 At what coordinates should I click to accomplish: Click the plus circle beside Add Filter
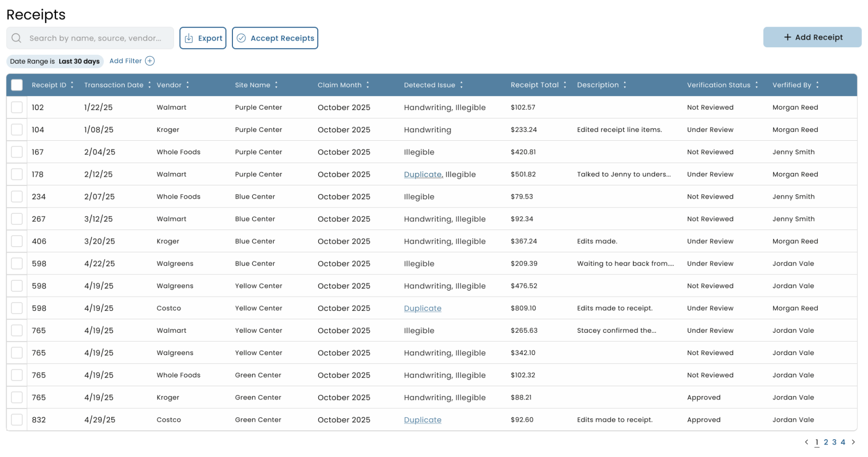150,61
